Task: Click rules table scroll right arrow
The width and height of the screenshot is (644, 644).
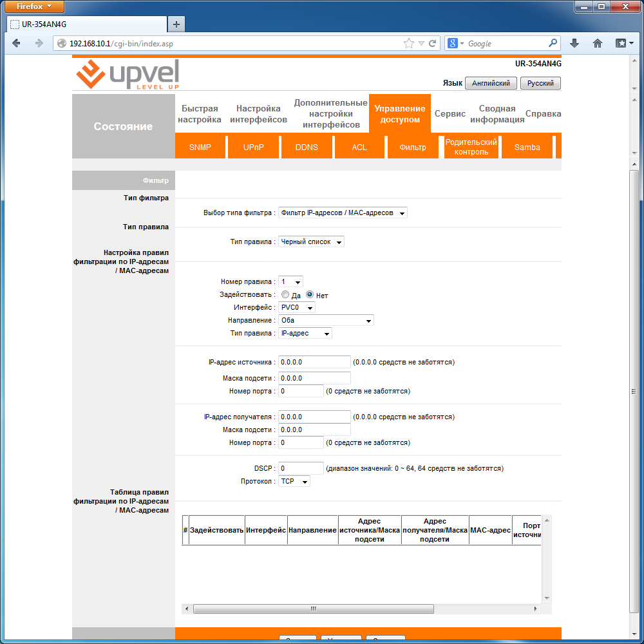Action: [535, 609]
